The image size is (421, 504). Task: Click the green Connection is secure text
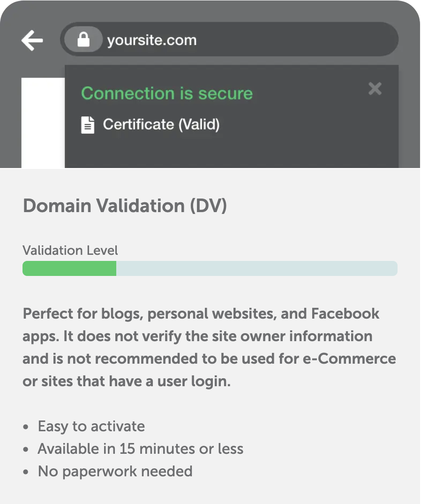point(167,93)
